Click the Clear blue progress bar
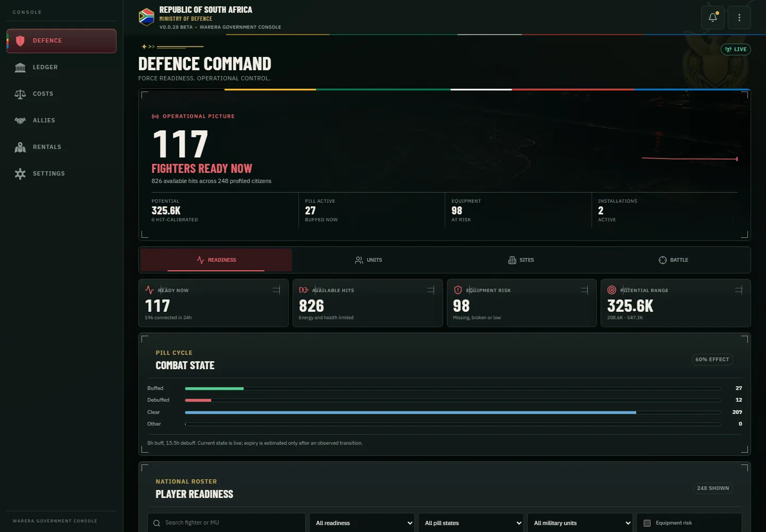Viewport: 766px width, 532px height. click(x=411, y=412)
